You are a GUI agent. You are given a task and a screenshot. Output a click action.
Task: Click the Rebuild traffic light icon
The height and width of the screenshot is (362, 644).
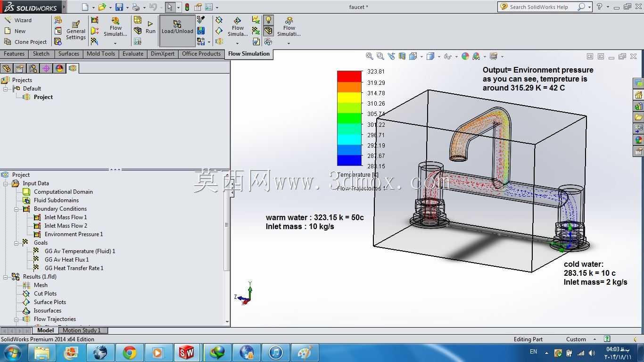point(187,7)
